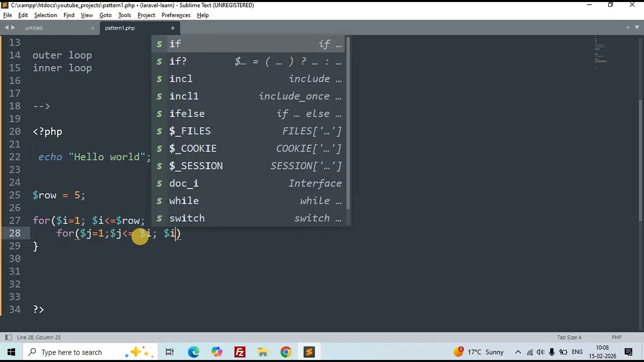
Task: Choose the $_COOKIE completion entry
Action: (249, 148)
